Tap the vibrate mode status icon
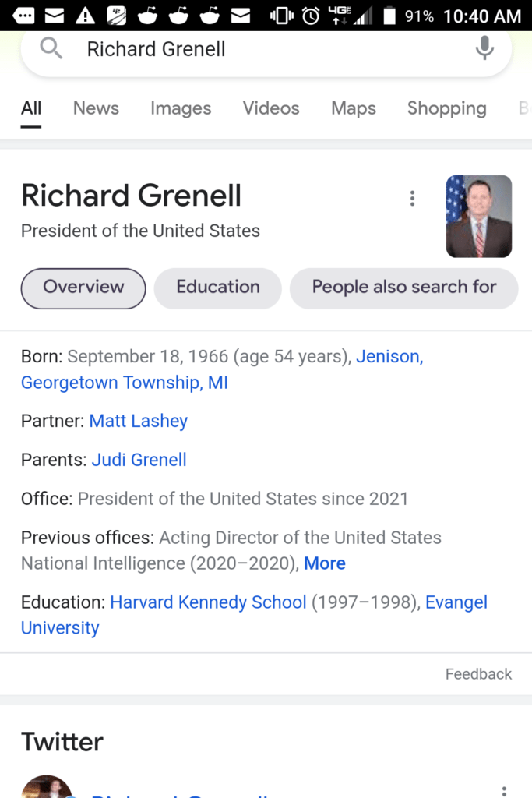 pyautogui.click(x=280, y=15)
